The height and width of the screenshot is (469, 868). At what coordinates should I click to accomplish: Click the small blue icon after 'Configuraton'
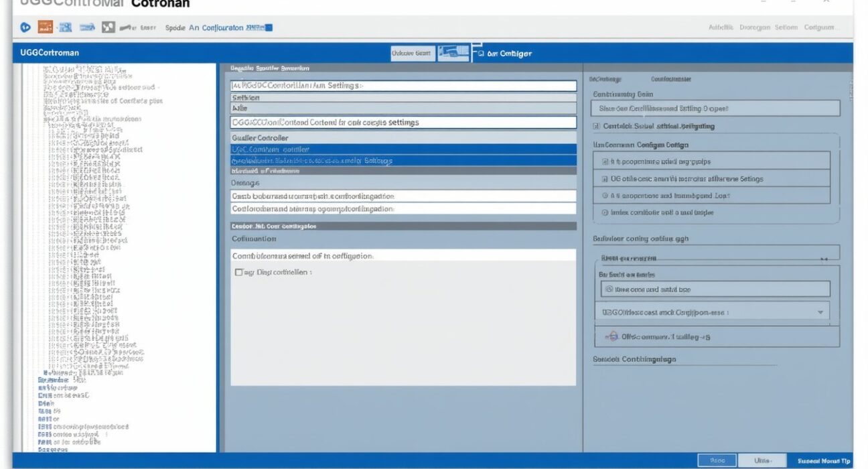click(x=269, y=28)
